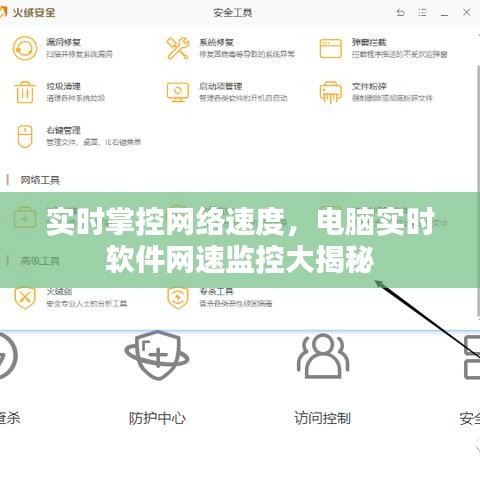Click the 访问控制 label
This screenshot has height=480, width=480.
point(322,418)
